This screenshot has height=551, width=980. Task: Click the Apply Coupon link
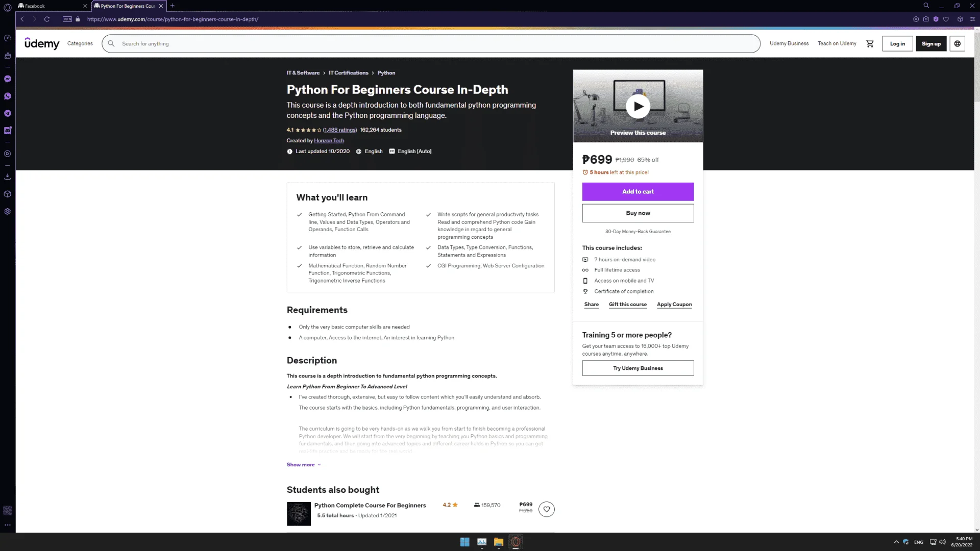674,305
